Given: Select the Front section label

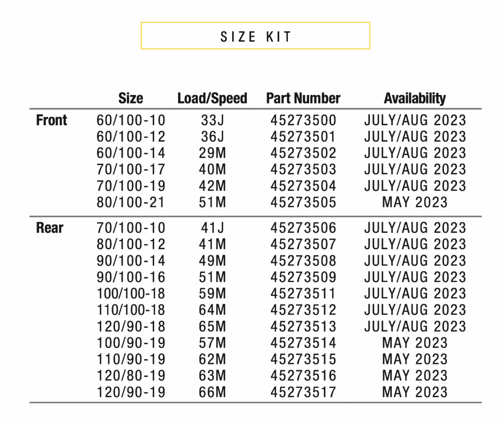Looking at the screenshot, I should (x=52, y=120).
